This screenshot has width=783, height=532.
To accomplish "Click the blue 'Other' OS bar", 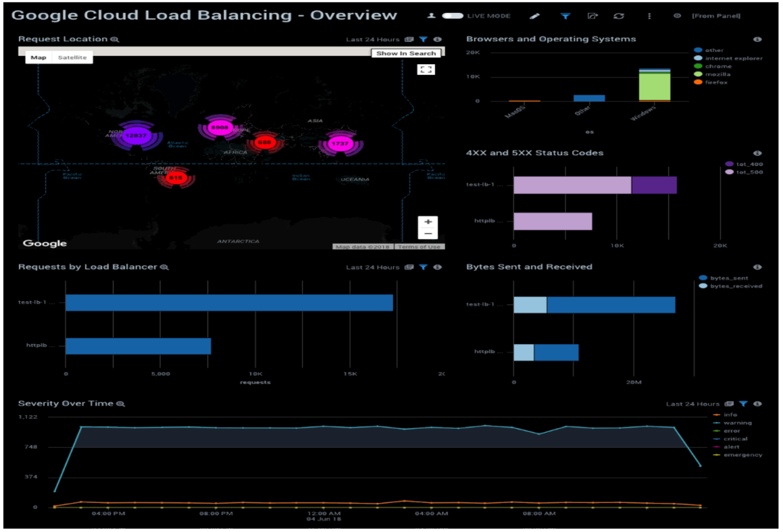I will click(x=590, y=98).
